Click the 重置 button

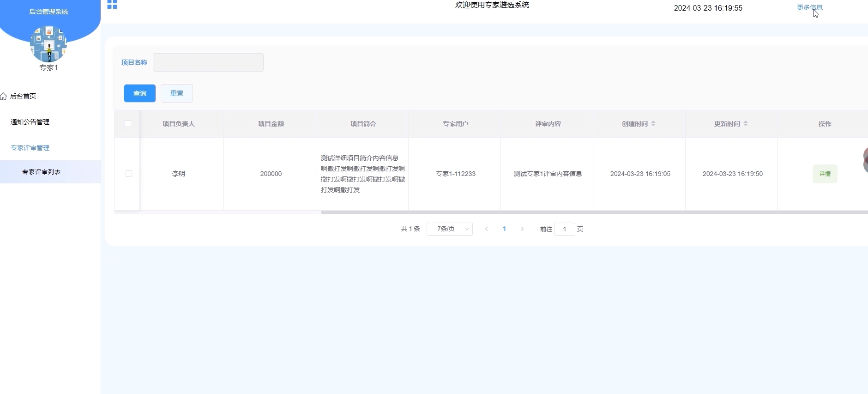tap(177, 93)
